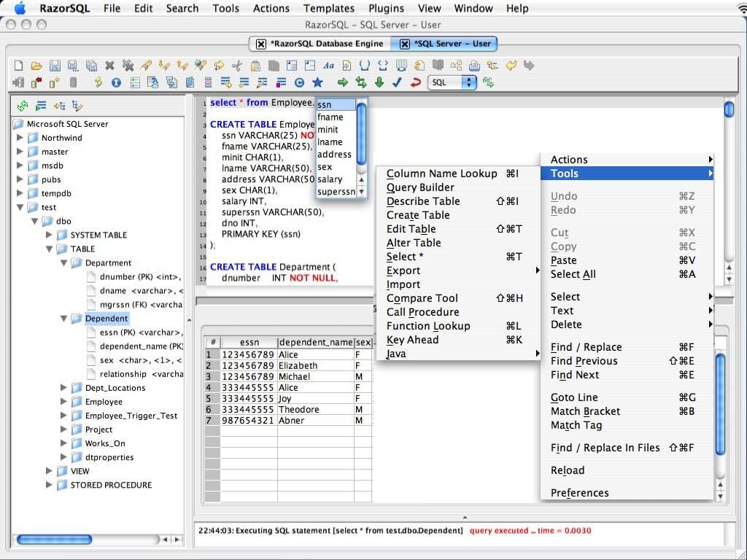Click the disconnect door icon on toolbar
Image resolution: width=747 pixels, height=560 pixels.
18,83
